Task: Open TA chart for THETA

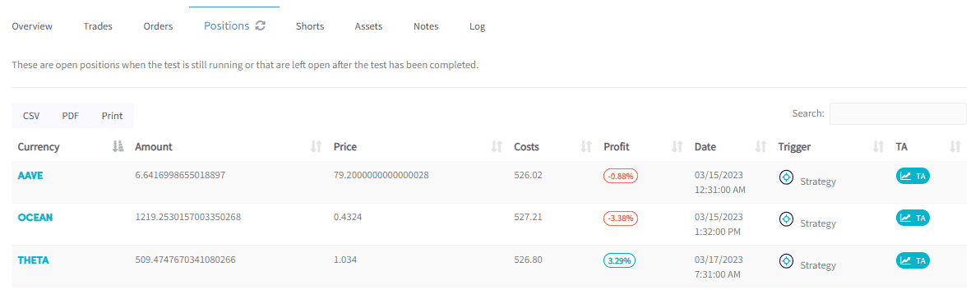Action: tap(913, 260)
